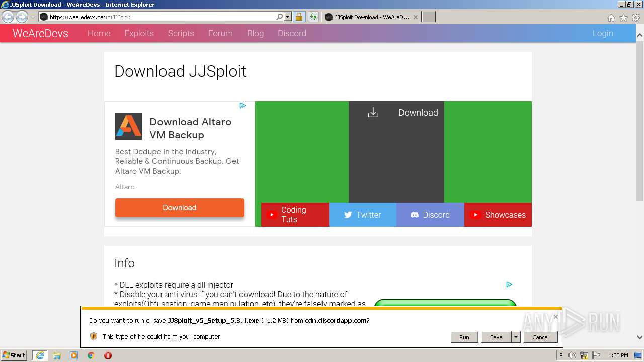This screenshot has height=362, width=644.
Task: Click the address bar search magnifier icon
Action: click(280, 17)
